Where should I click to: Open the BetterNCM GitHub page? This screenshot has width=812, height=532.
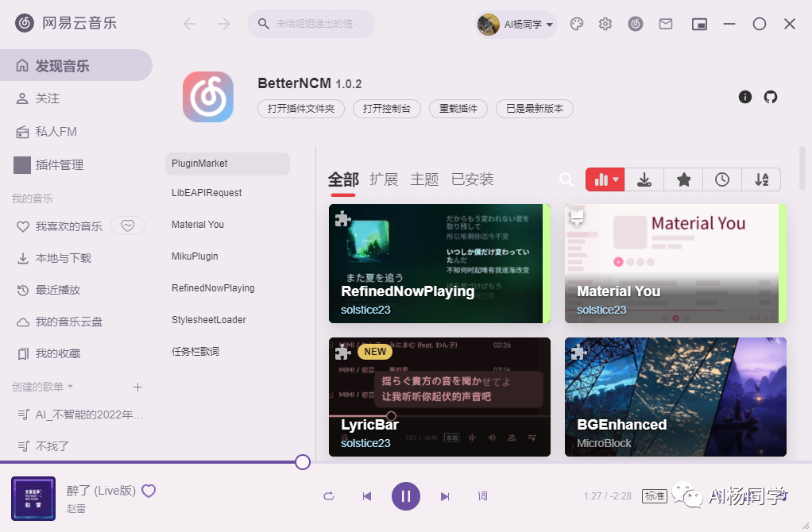pos(770,97)
